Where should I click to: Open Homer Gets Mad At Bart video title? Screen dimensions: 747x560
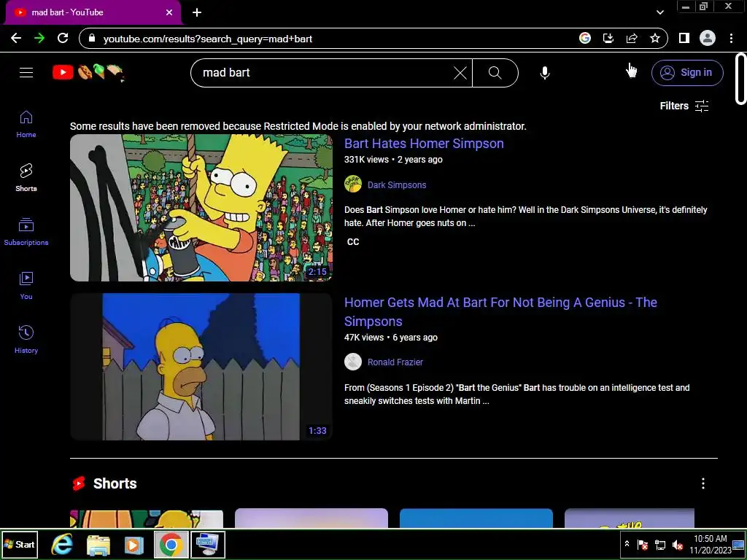tap(500, 312)
